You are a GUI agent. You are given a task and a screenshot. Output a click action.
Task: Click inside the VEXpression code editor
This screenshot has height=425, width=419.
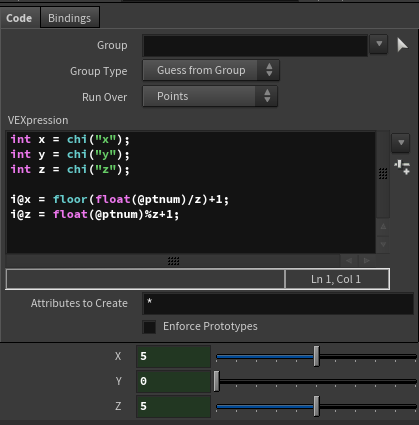(x=191, y=192)
